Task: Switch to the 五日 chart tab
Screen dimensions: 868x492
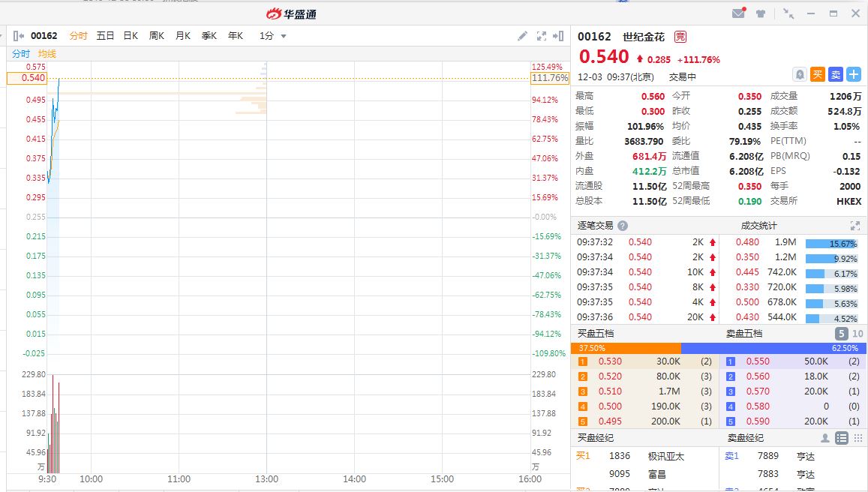Action: coord(106,36)
